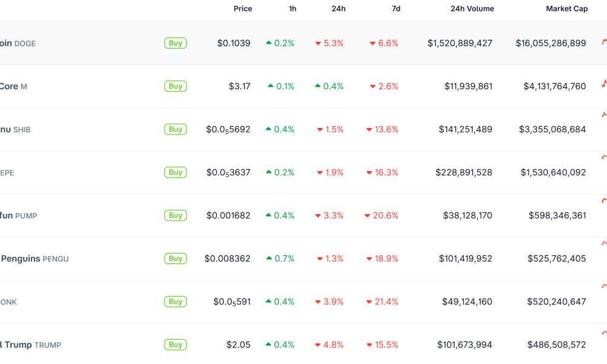Click the Buy button for PENGU
This screenshot has height=364, width=607.
point(175,258)
